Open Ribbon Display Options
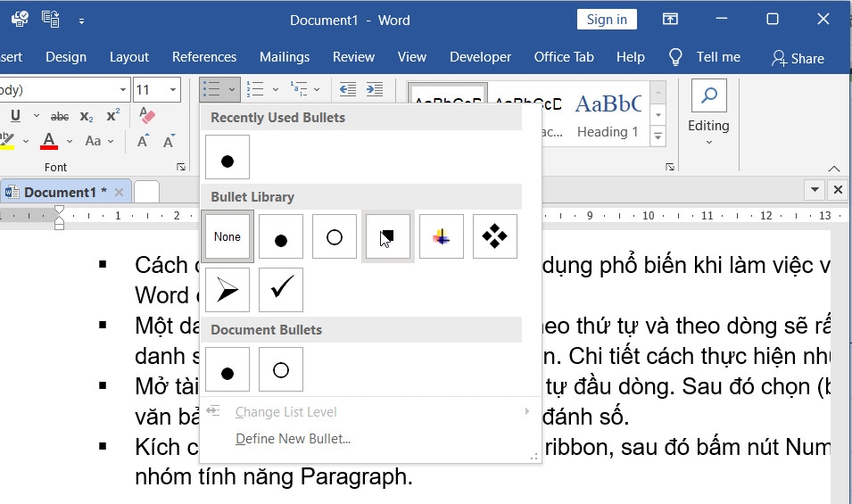The width and height of the screenshot is (852, 504). tap(670, 20)
